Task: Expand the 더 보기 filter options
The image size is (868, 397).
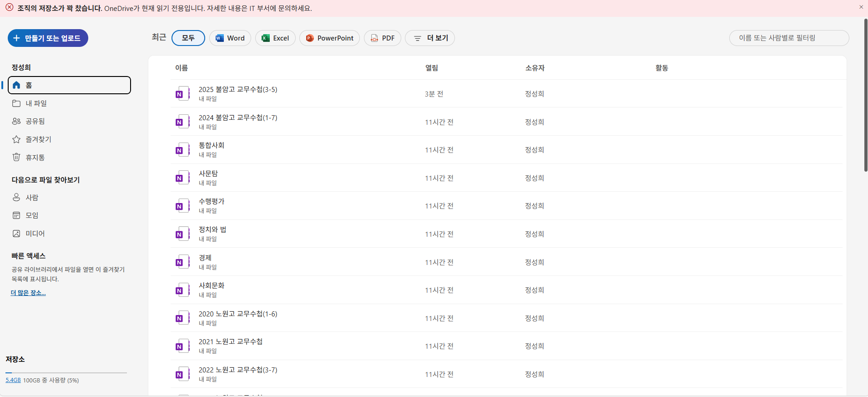Action: pyautogui.click(x=430, y=38)
